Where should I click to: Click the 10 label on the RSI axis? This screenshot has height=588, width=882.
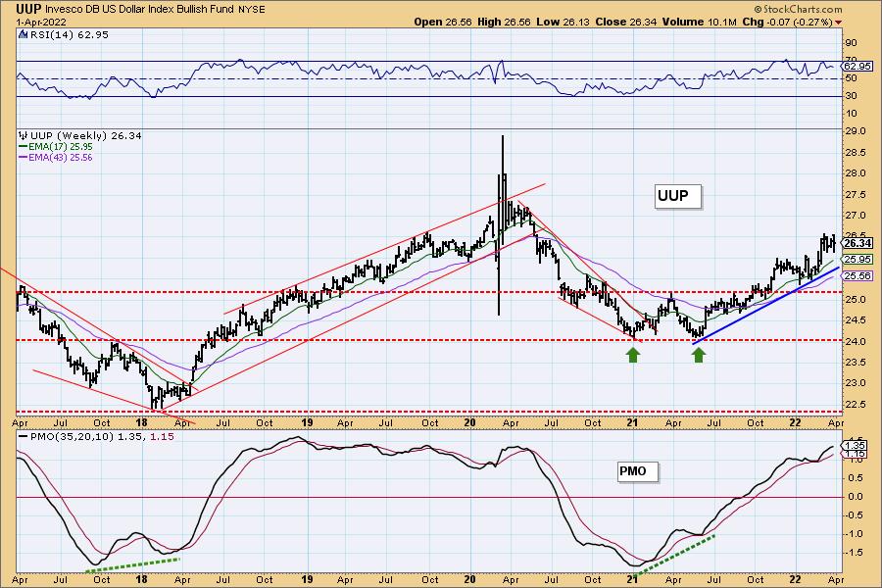point(851,114)
